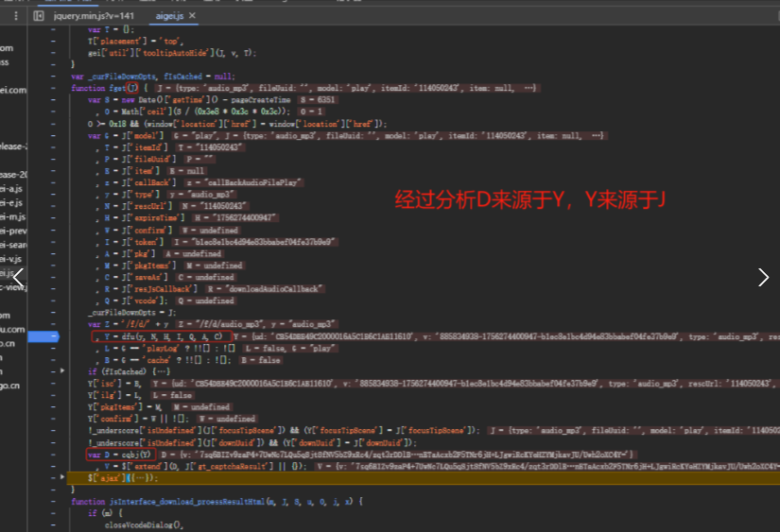Click the 'Y['pkgItems'] = M' line
Screen dimensions: 780x532
pos(125,406)
